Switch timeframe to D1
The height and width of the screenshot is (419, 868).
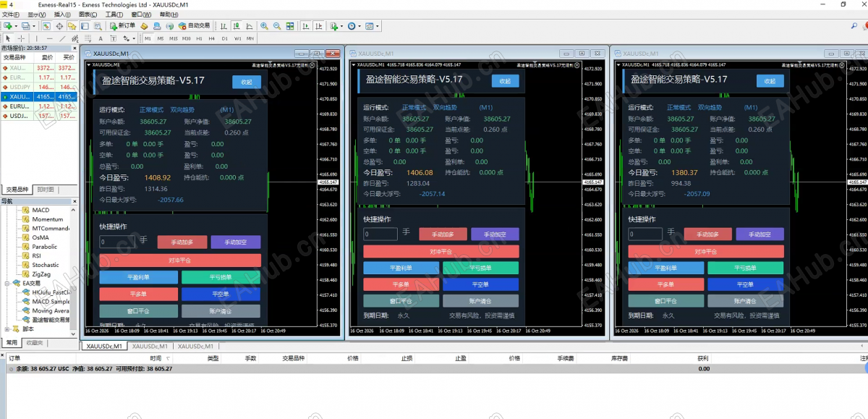224,38
